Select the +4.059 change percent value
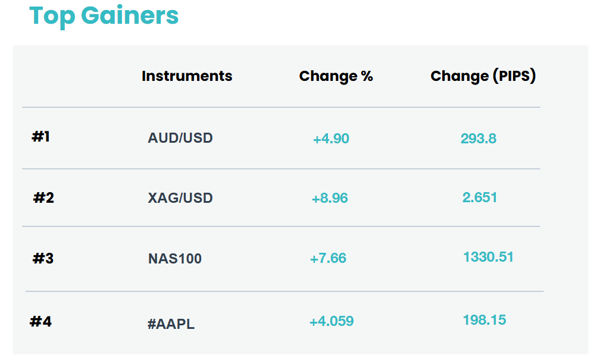This screenshot has width=600, height=364. (332, 321)
